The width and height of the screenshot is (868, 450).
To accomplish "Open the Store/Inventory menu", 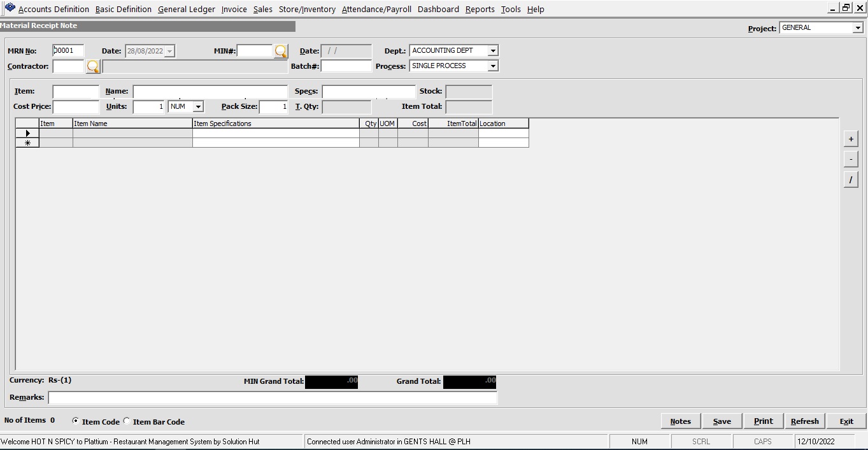I will (x=307, y=10).
